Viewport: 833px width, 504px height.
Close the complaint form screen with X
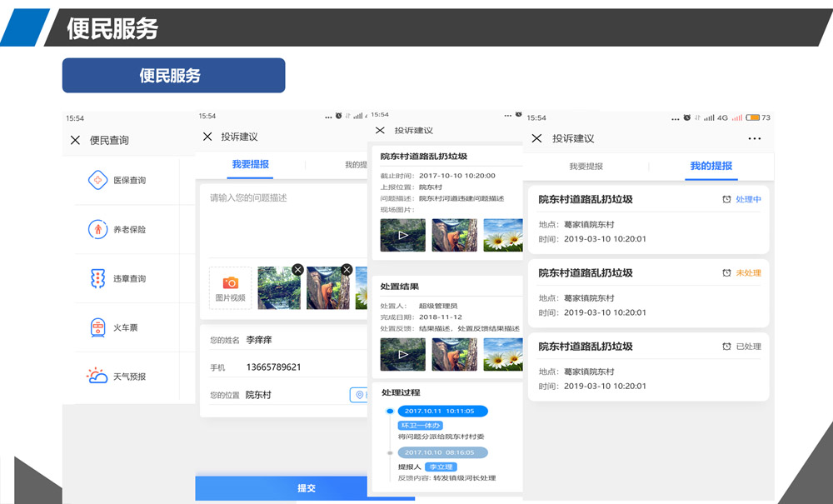pos(207,137)
